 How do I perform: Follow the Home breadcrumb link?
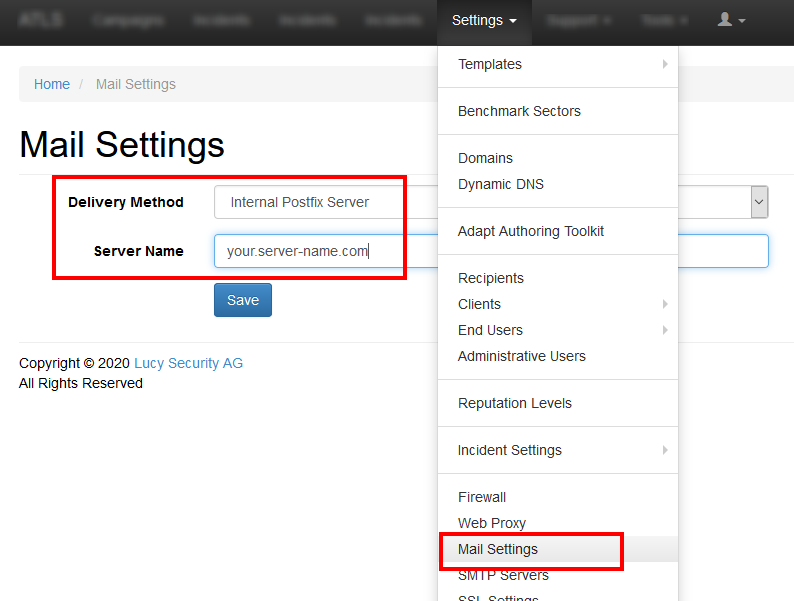52,84
